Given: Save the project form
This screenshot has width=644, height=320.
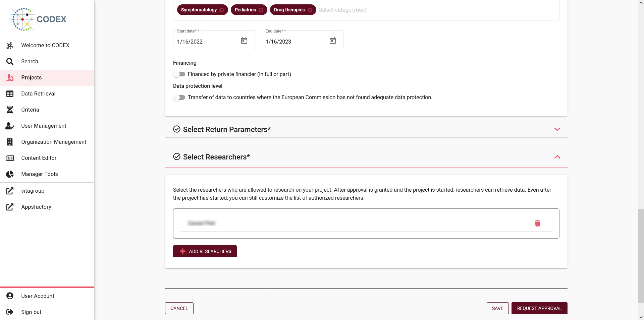Looking at the screenshot, I should (497, 308).
